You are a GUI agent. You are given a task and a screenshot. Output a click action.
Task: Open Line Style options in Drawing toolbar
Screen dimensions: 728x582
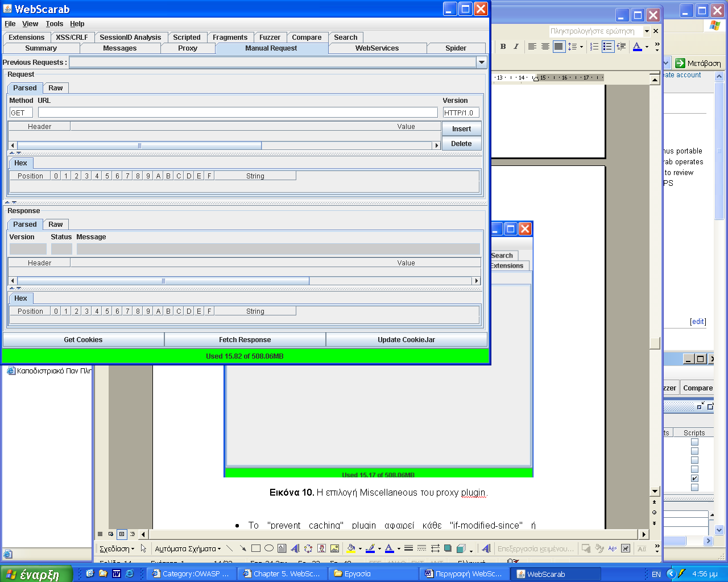tap(408, 548)
